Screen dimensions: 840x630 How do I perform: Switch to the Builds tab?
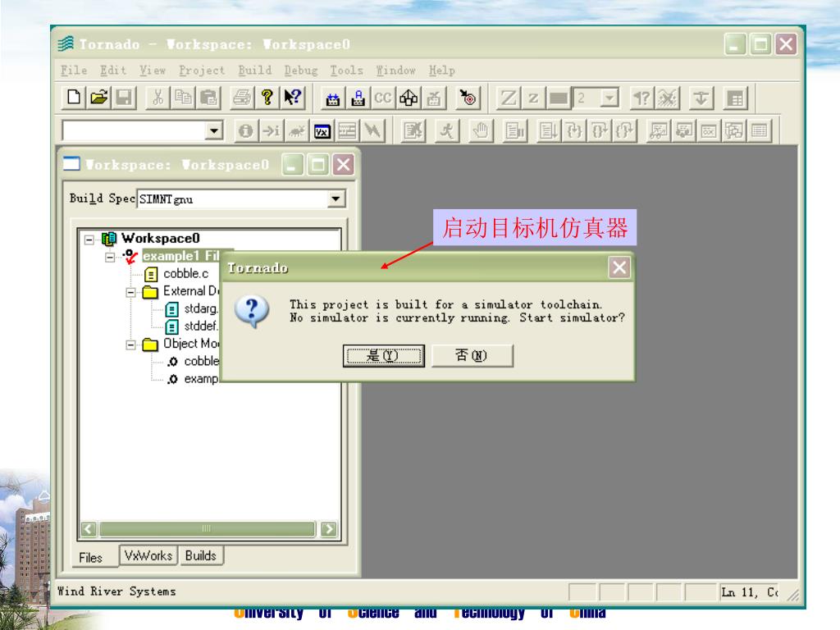(x=201, y=555)
